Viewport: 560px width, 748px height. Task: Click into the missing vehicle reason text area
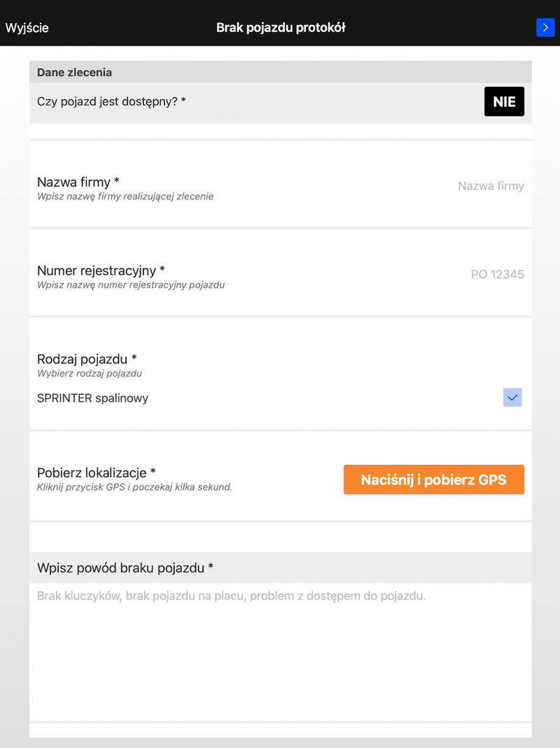tap(280, 651)
